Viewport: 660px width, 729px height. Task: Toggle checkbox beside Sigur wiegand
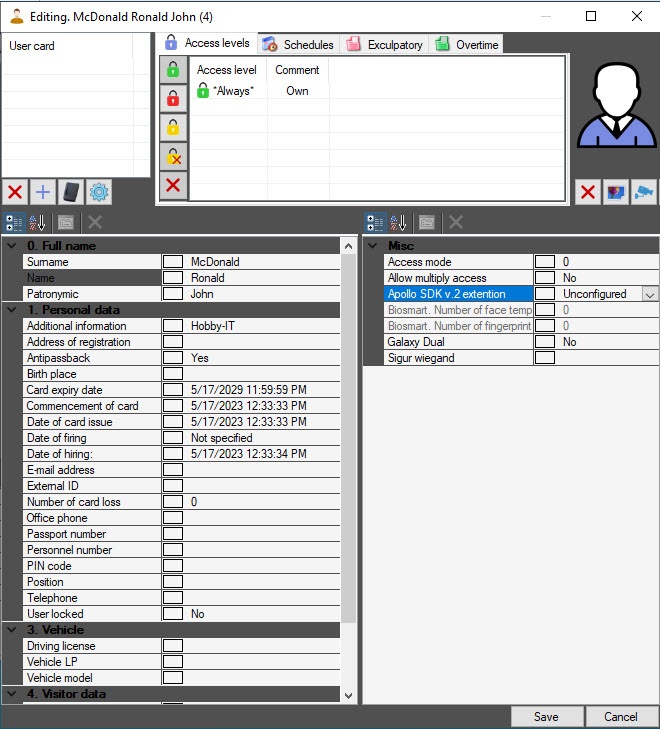(x=545, y=358)
